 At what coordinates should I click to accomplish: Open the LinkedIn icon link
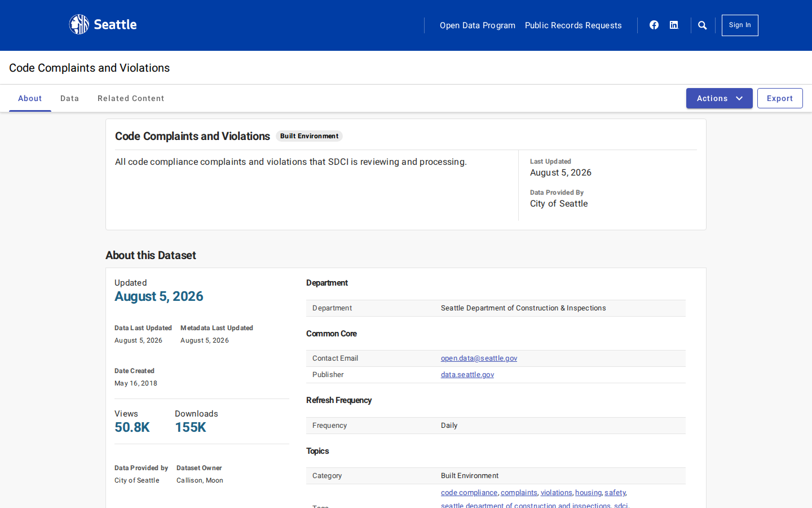tap(674, 25)
